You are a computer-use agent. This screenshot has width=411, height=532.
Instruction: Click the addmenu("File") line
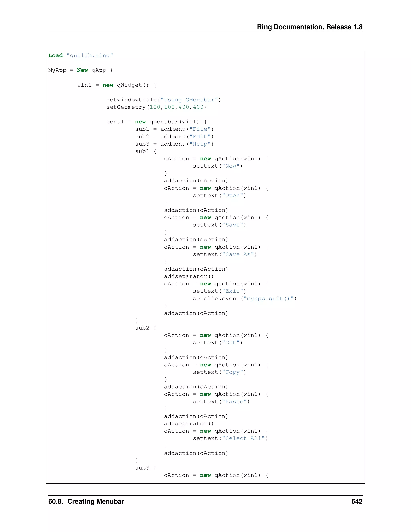pos(174,129)
